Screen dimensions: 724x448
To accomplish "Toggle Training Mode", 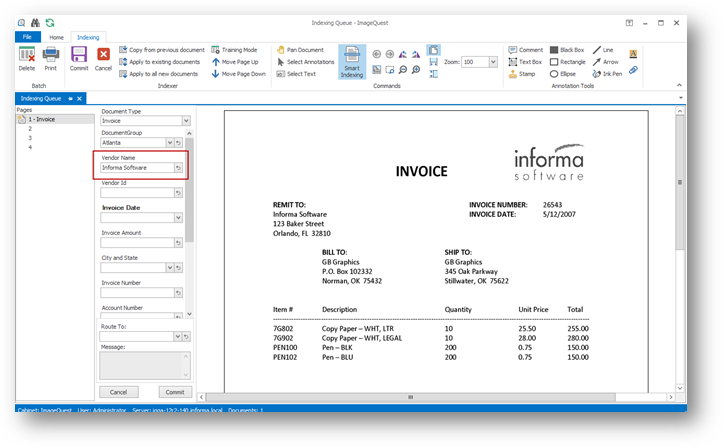I will tap(234, 50).
